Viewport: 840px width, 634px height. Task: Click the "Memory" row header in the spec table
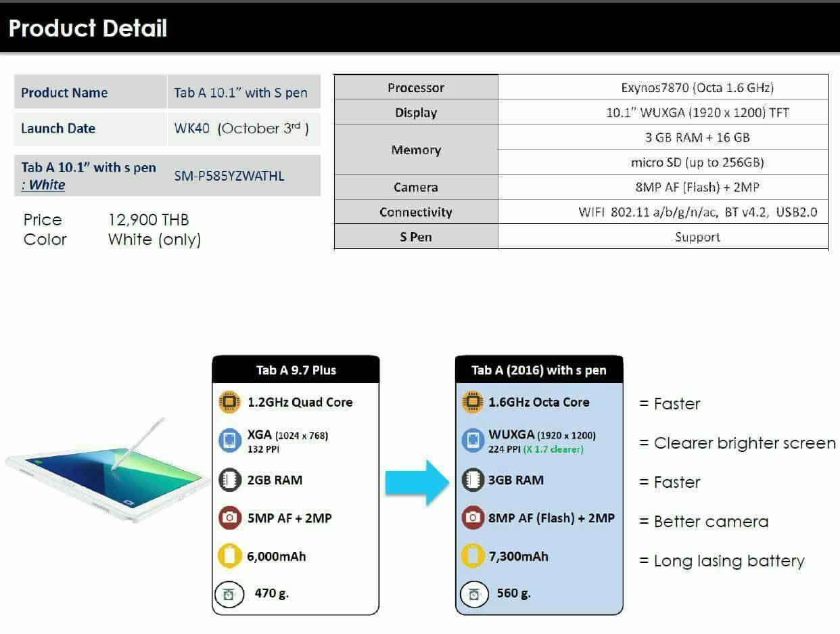tap(416, 150)
